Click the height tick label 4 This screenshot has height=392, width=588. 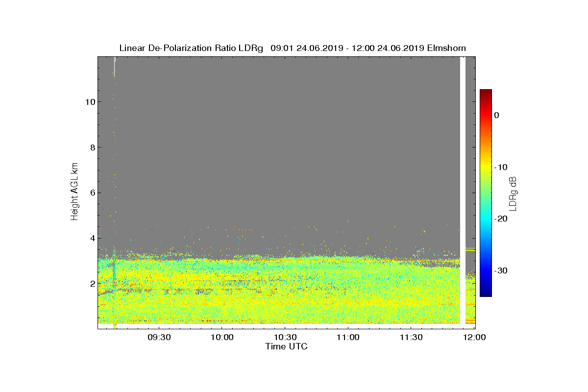[92, 238]
